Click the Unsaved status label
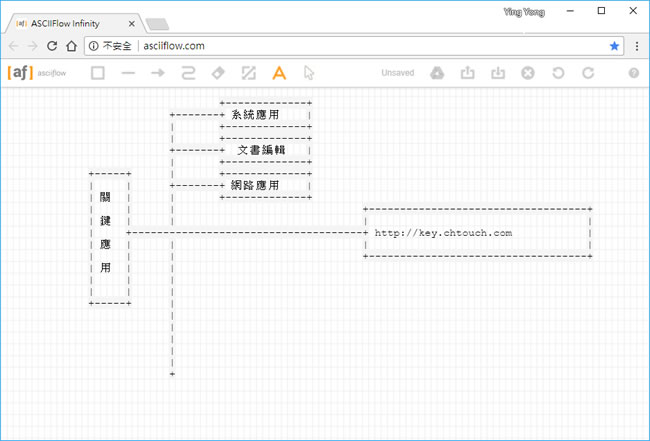The image size is (650, 441). [x=398, y=73]
